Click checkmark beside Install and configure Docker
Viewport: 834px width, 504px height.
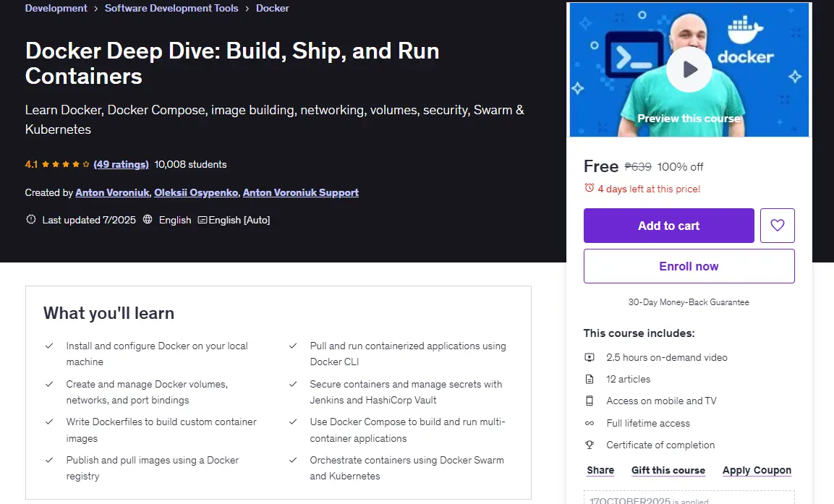[49, 346]
